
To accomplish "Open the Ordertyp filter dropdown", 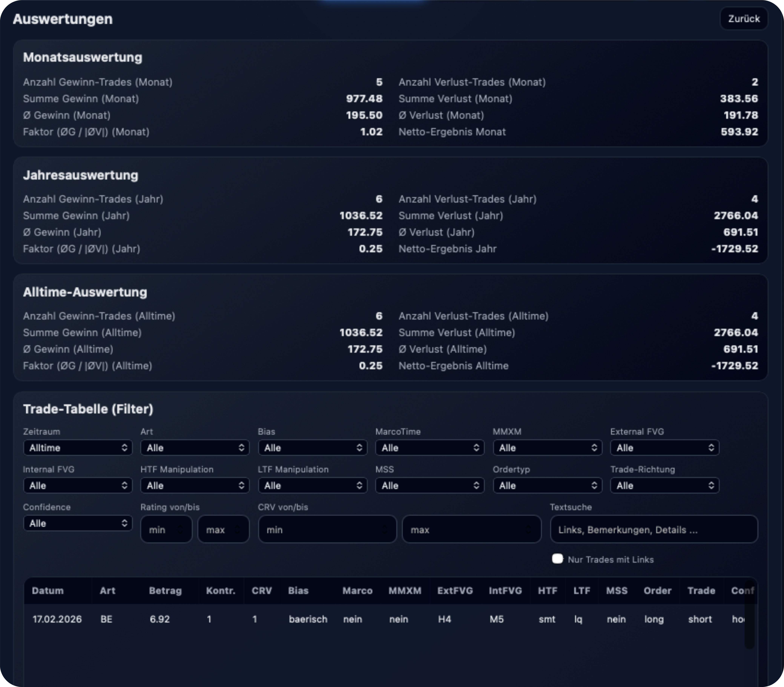I will point(547,485).
